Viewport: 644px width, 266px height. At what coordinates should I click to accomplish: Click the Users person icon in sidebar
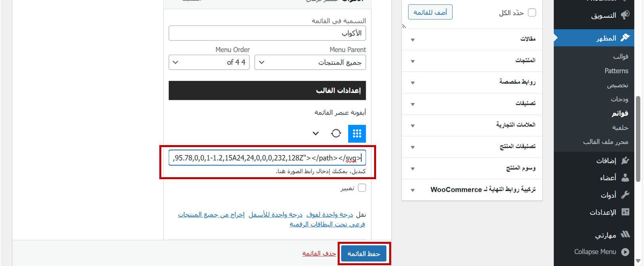(x=625, y=177)
